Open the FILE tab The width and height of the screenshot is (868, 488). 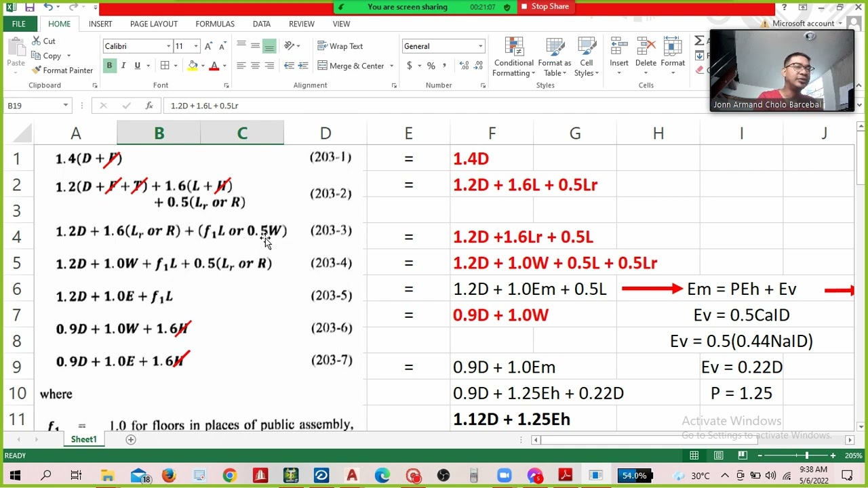(x=18, y=24)
